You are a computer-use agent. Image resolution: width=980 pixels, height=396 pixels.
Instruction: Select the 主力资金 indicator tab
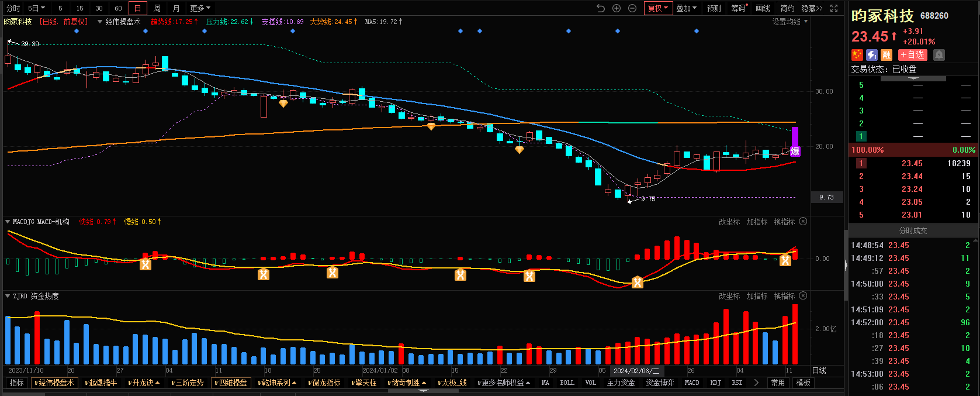click(x=621, y=383)
